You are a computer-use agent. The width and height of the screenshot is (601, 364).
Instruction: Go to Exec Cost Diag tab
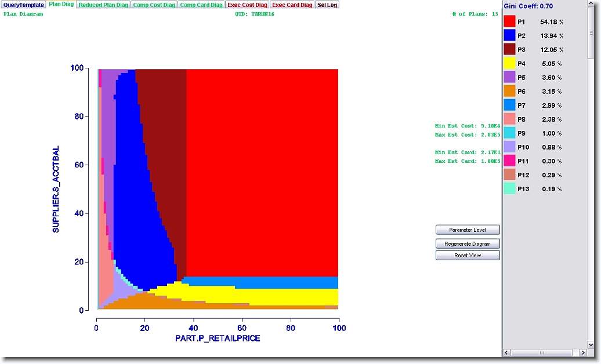click(247, 5)
